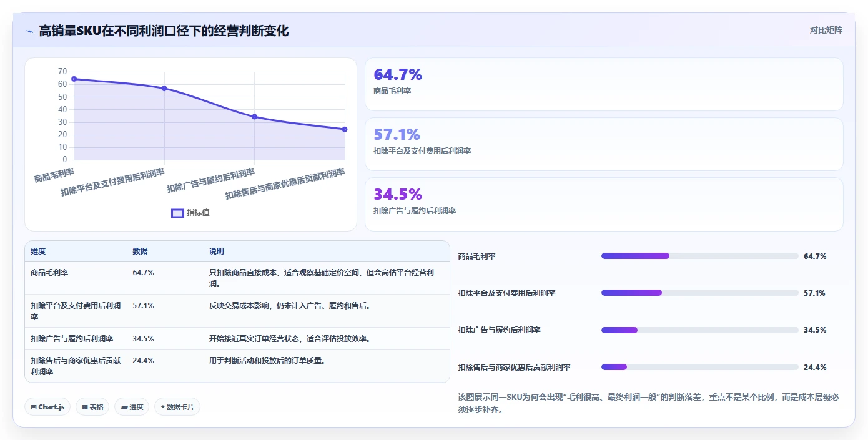Click the 说明 column header
The height and width of the screenshot is (440, 868).
(217, 252)
